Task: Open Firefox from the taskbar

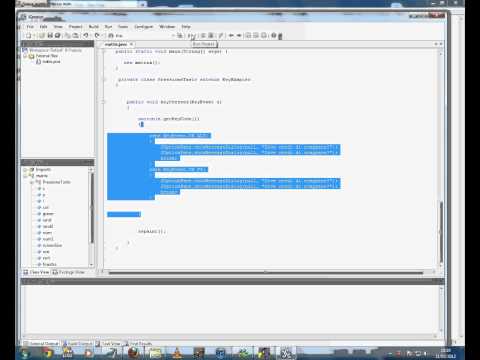Action: tap(133, 353)
